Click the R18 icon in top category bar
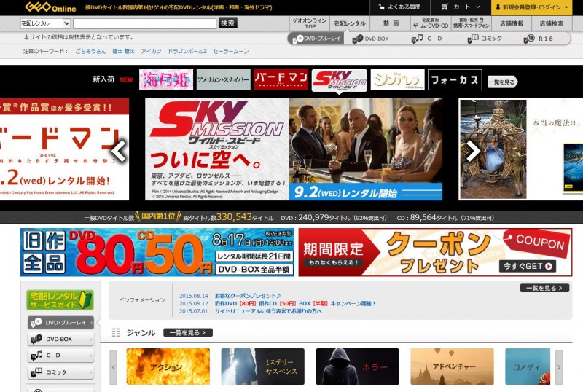The image size is (583, 392). point(529,39)
